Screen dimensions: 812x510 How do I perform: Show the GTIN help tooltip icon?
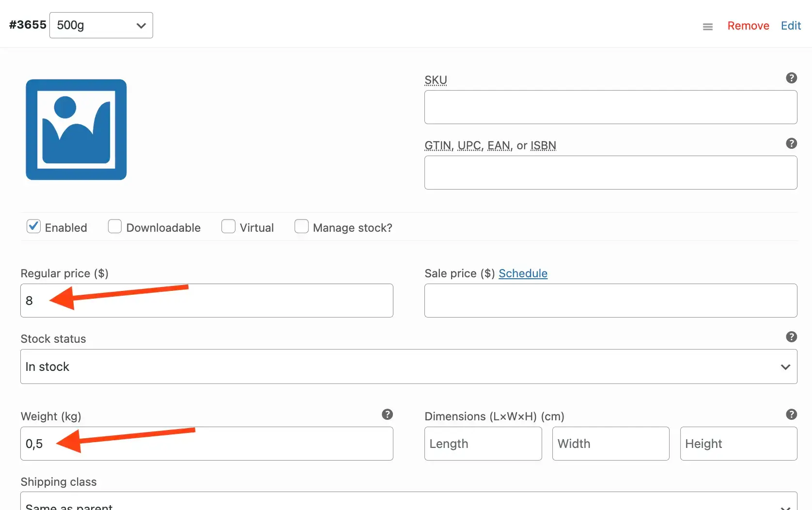click(x=791, y=143)
